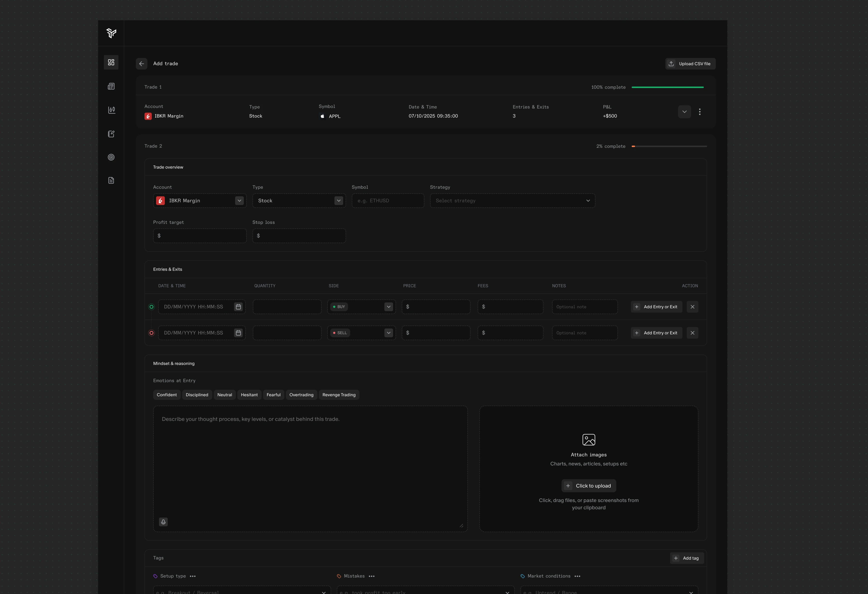This screenshot has width=868, height=594.
Task: Open the Account IBKR Margin dropdown
Action: (x=200, y=201)
